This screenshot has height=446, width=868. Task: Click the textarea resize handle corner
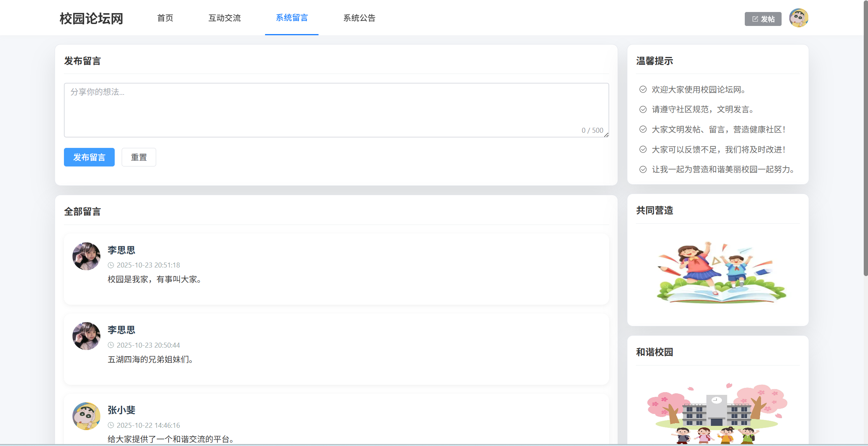coord(606,135)
